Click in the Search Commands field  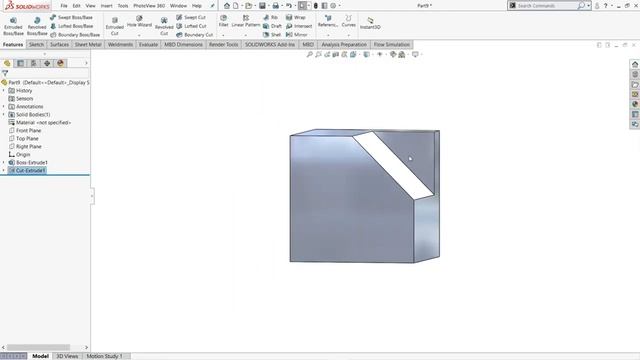point(547,6)
